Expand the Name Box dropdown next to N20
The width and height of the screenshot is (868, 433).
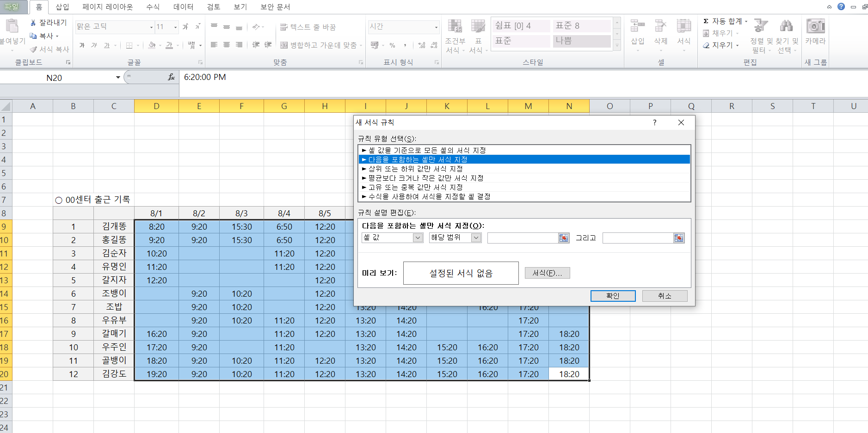pyautogui.click(x=118, y=78)
